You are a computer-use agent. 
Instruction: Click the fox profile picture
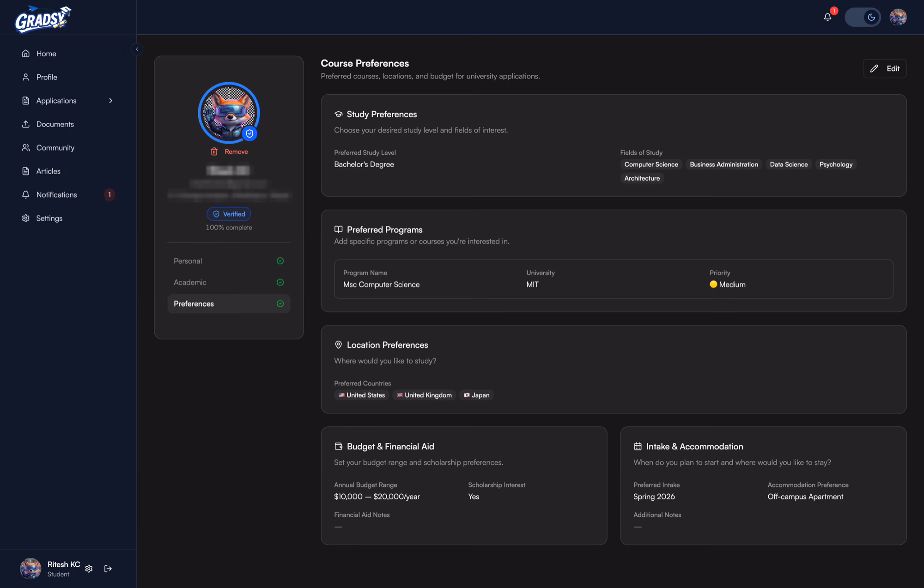tap(229, 113)
